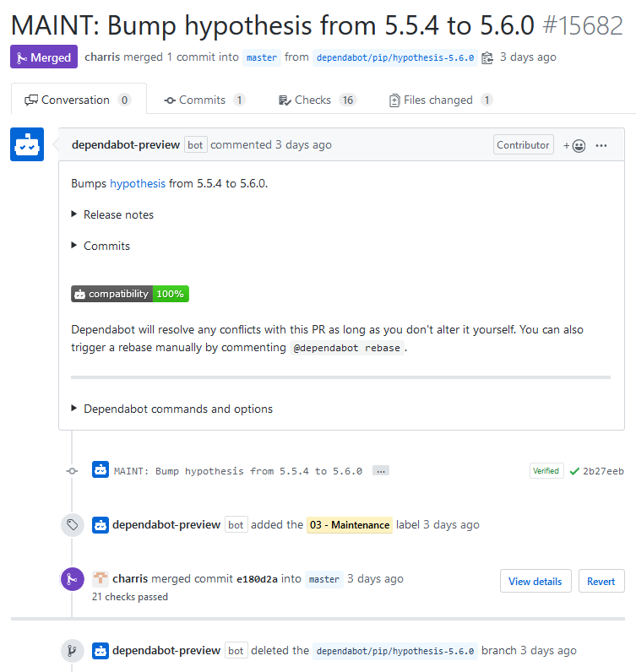
Task: Switch to the Checks tab
Action: coord(318,100)
